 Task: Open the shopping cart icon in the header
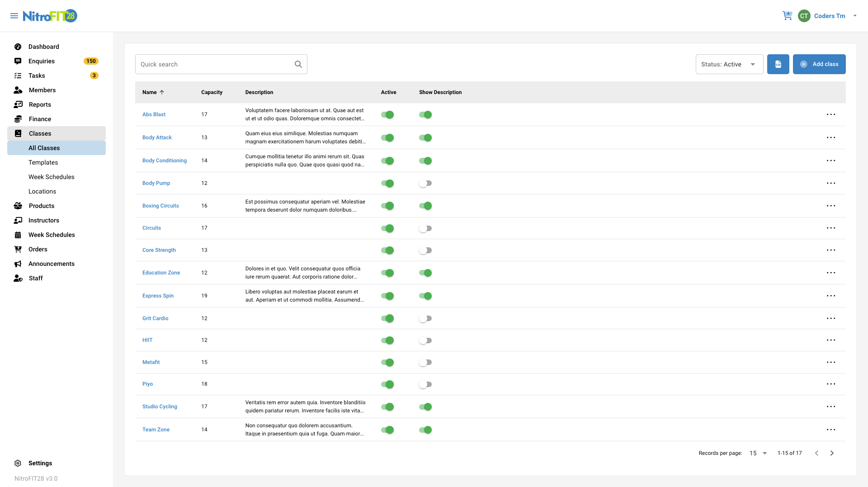click(788, 15)
